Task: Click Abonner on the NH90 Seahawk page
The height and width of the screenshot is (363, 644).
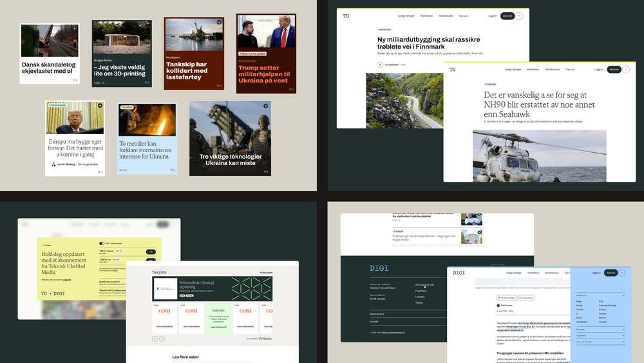Action: click(x=614, y=70)
